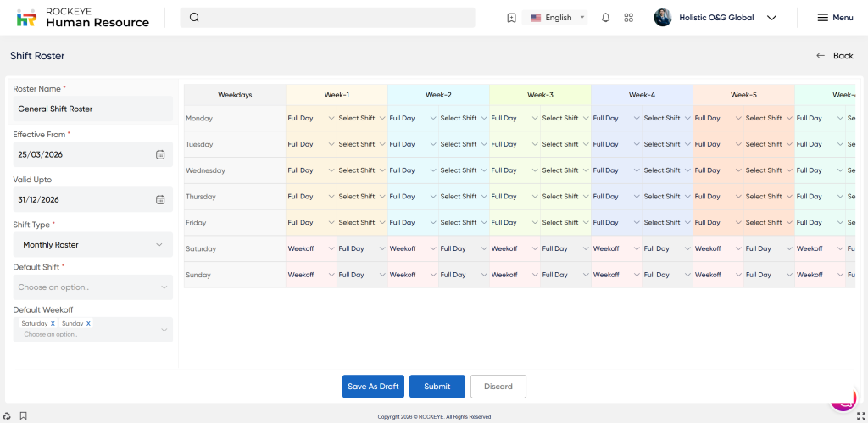
Task: Click the Effective From calendar icon
Action: coord(160,154)
